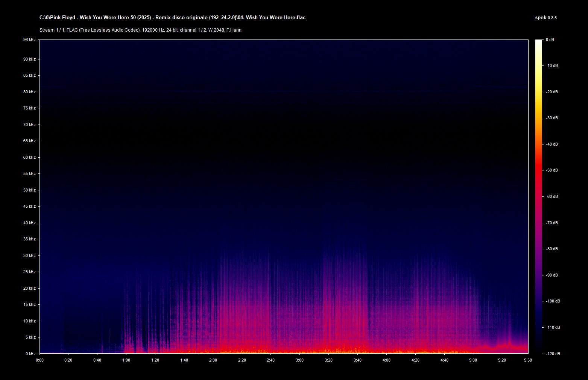Click the 0:00 time axis marker
The image size is (588, 380).
[40, 360]
